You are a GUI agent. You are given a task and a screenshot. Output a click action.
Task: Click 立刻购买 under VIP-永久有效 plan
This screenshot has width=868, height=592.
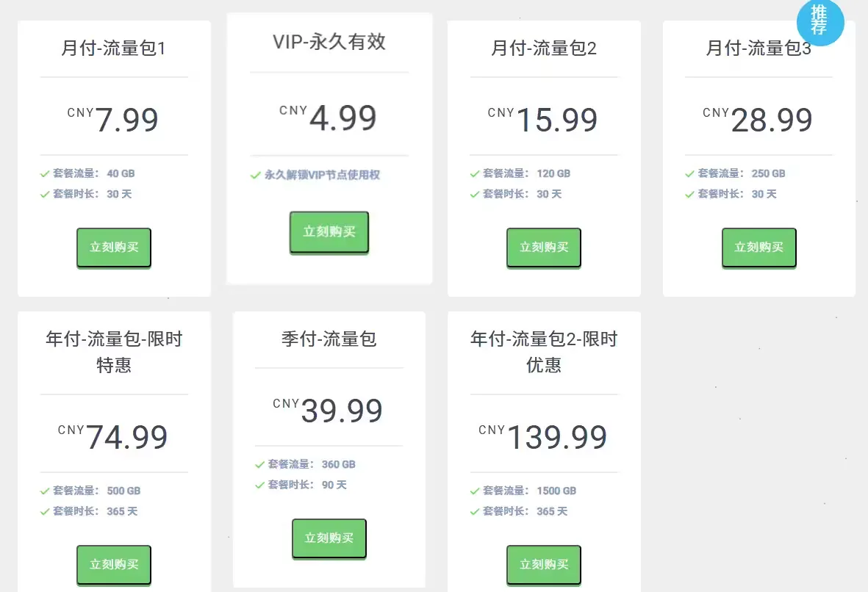(329, 232)
